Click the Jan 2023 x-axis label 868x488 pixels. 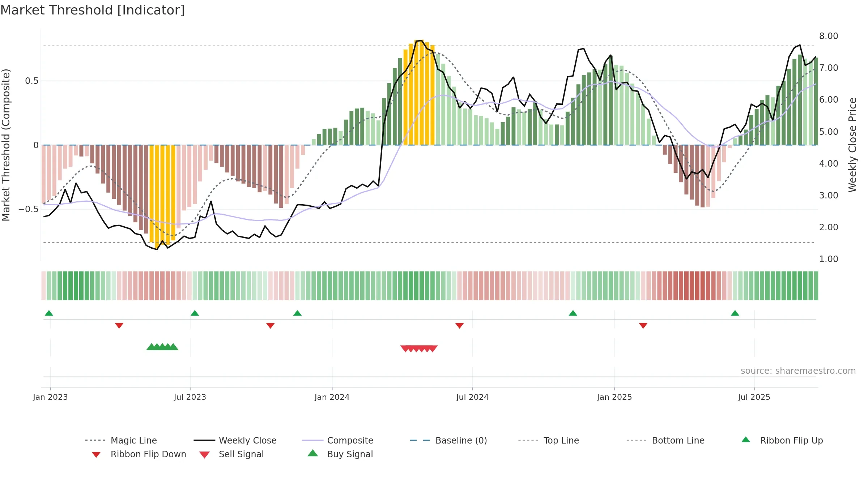tap(50, 397)
